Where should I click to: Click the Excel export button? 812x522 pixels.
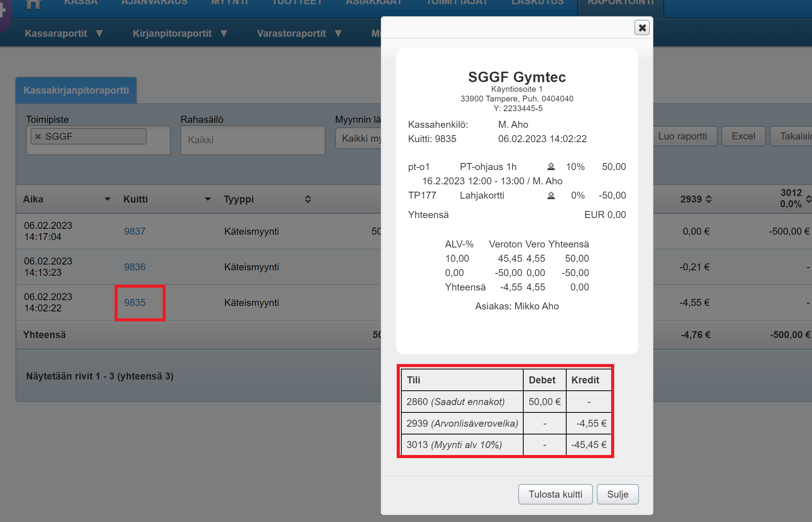pyautogui.click(x=743, y=136)
